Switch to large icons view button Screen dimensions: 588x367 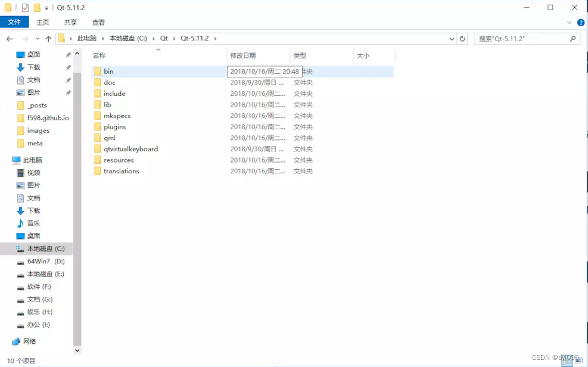[578, 360]
